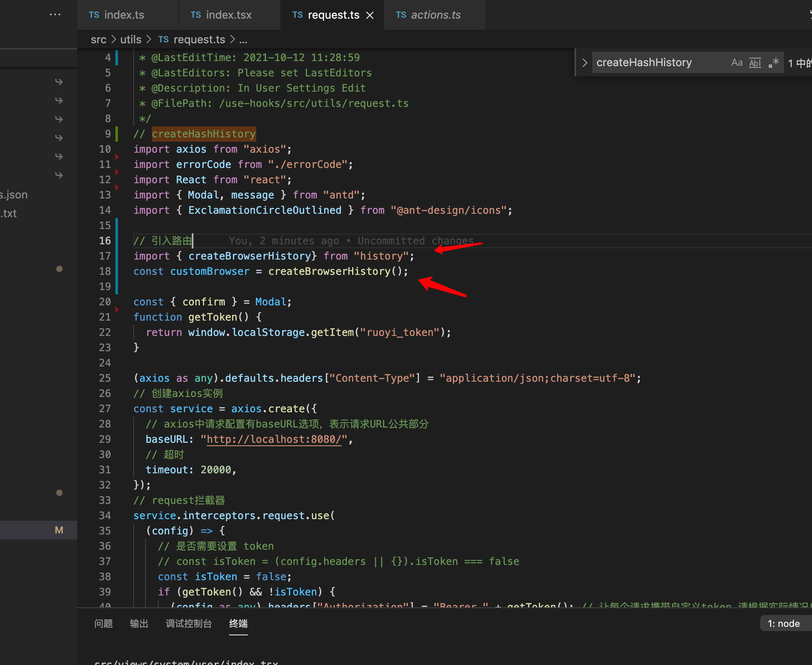The height and width of the screenshot is (665, 812).
Task: Click the "ruoyi_token" string on line 22
Action: click(x=400, y=332)
